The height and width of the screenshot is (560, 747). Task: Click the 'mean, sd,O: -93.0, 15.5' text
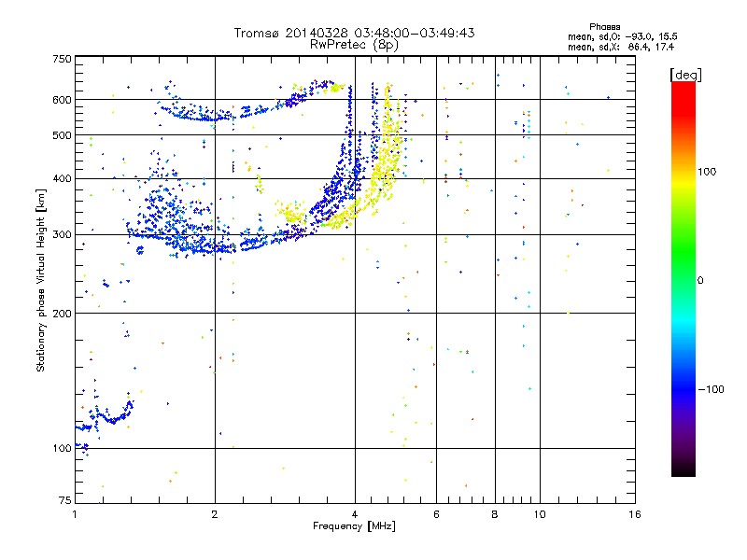[622, 36]
